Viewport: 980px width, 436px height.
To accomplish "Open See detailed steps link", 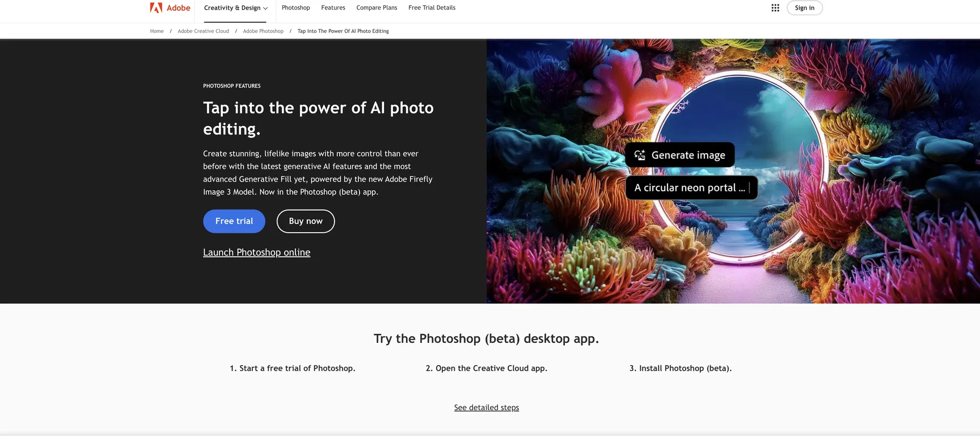I will [x=487, y=408].
